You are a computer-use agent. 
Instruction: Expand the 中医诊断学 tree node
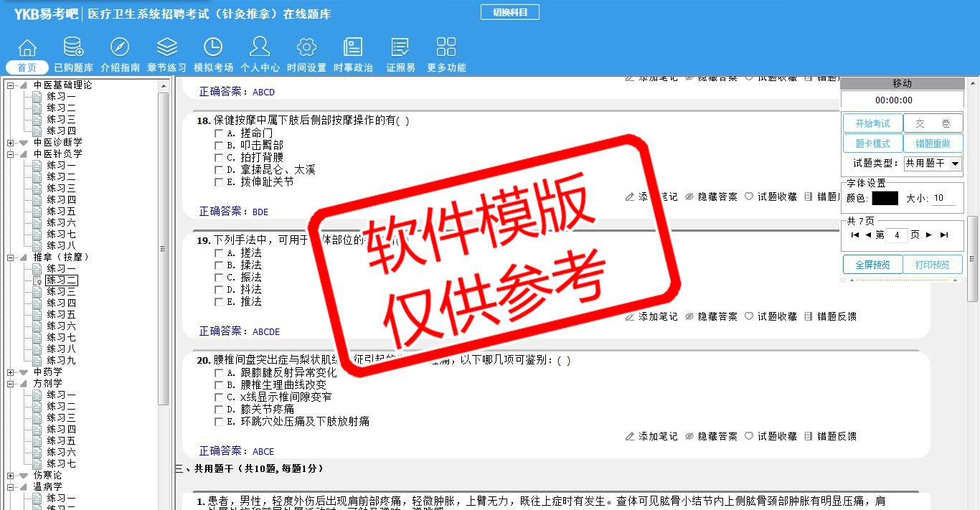[11, 143]
